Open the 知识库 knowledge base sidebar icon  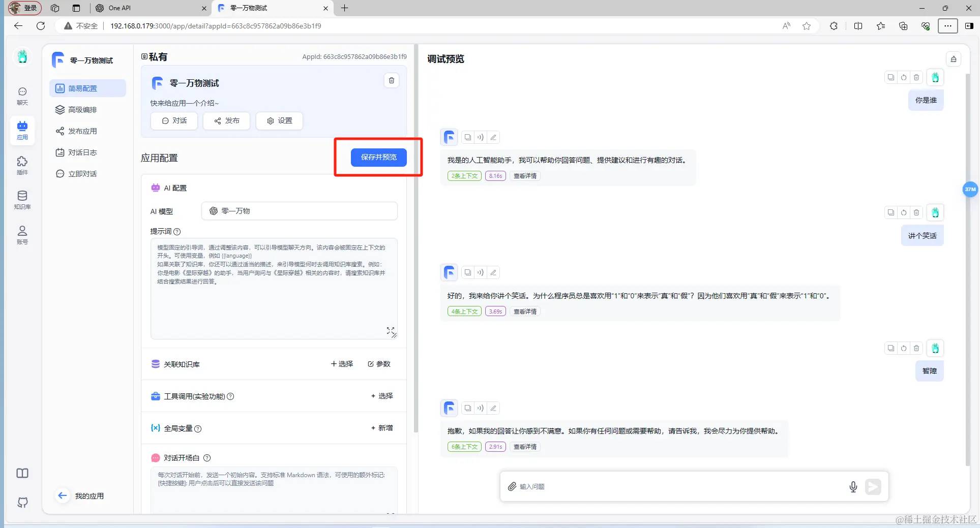(22, 200)
